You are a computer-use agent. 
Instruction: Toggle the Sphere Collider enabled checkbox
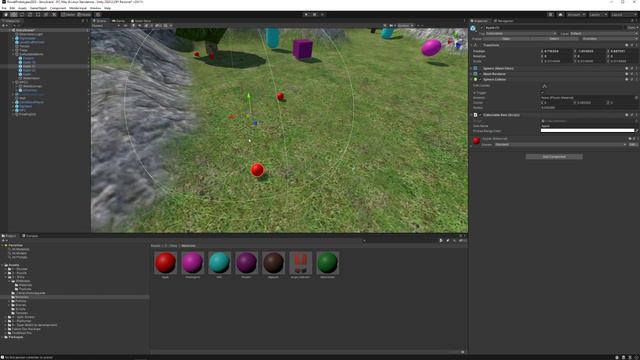(x=480, y=79)
